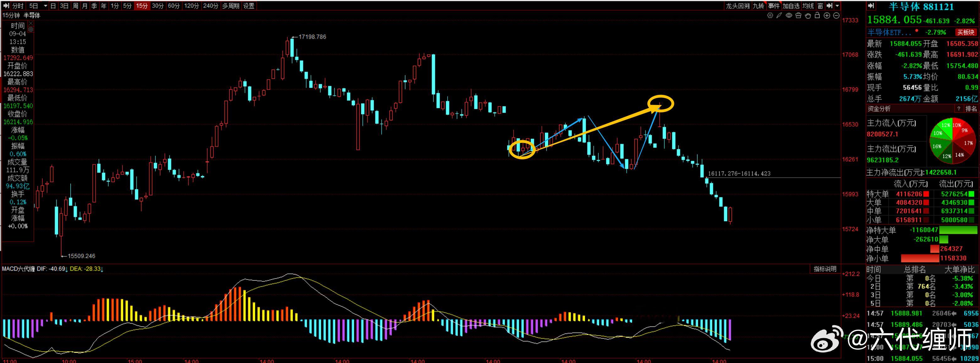Select the active 15分 period tab
The image size is (980, 363).
[142, 6]
